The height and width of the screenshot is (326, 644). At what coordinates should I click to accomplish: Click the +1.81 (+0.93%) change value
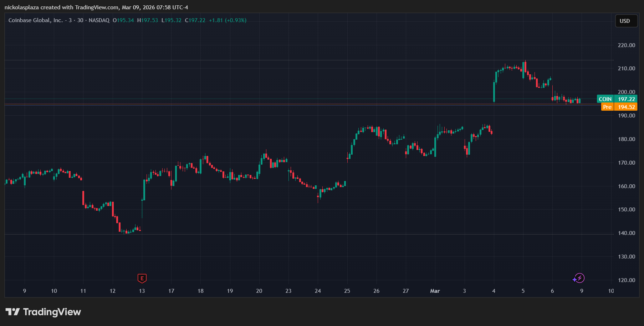click(x=228, y=20)
